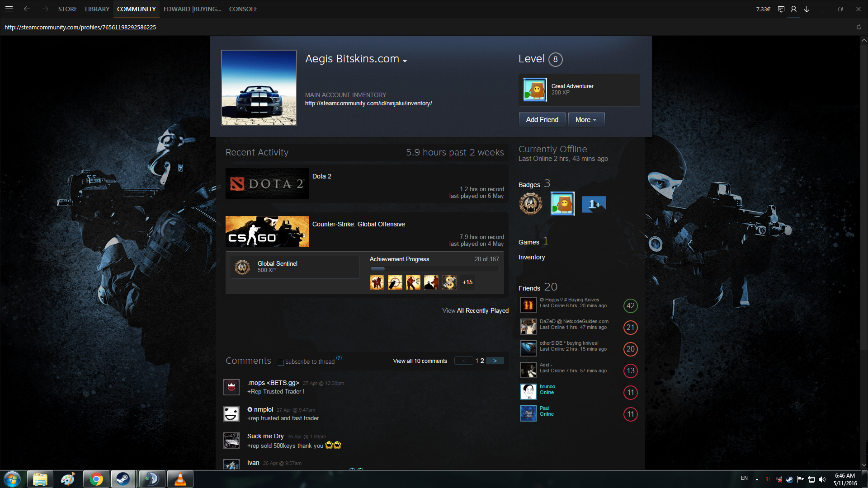Go to next comments page arrow

tap(495, 361)
